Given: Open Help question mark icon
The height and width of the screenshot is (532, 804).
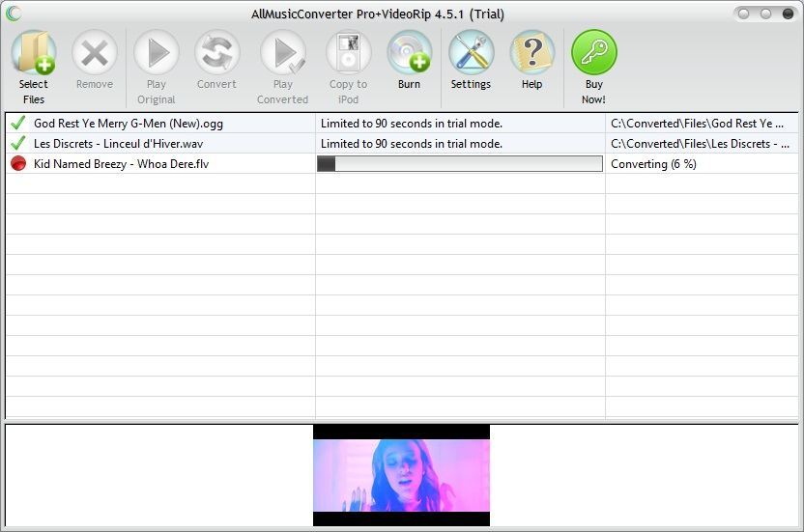Looking at the screenshot, I should point(532,52).
